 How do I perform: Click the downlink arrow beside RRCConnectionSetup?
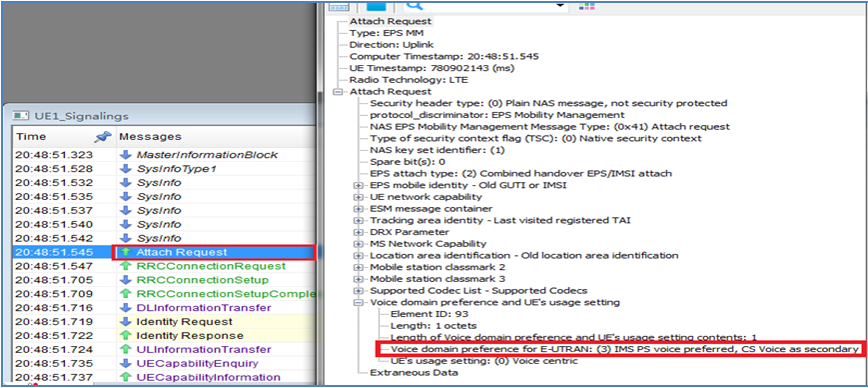[126, 280]
